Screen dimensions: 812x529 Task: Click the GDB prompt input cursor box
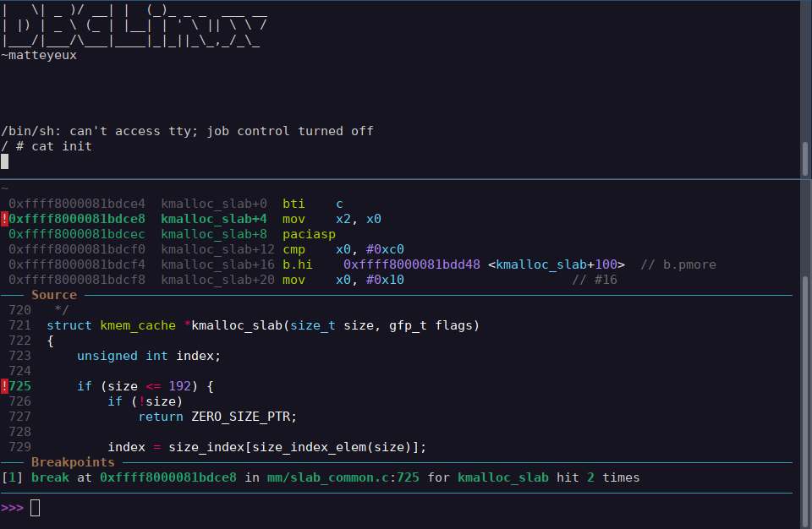click(35, 508)
